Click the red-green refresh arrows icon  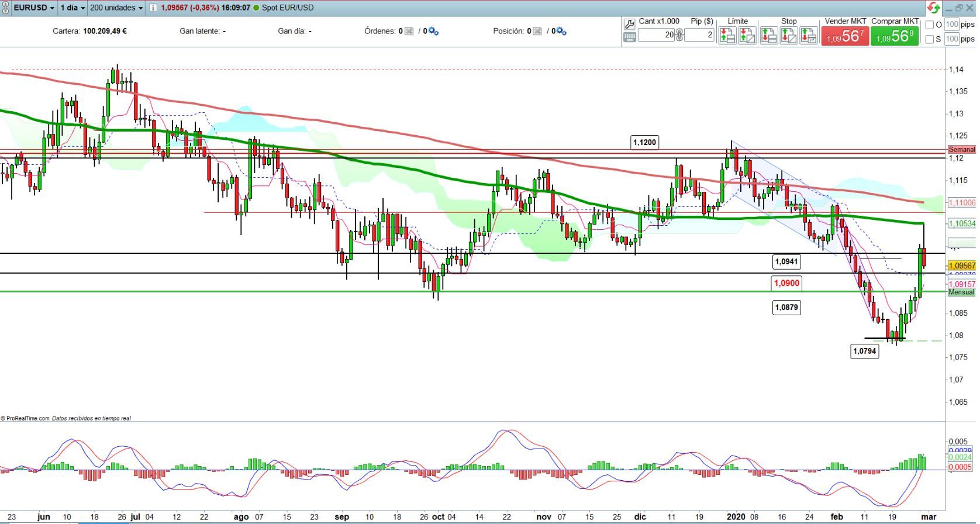pos(933,8)
